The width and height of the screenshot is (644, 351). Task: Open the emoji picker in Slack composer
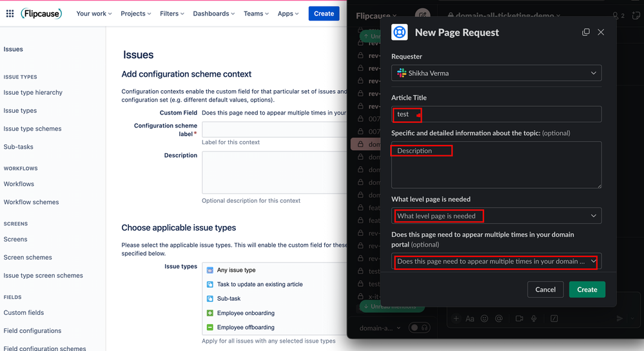point(484,319)
